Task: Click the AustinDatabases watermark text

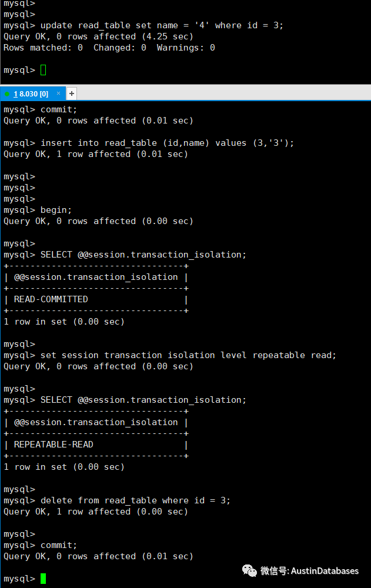Action: [325, 571]
